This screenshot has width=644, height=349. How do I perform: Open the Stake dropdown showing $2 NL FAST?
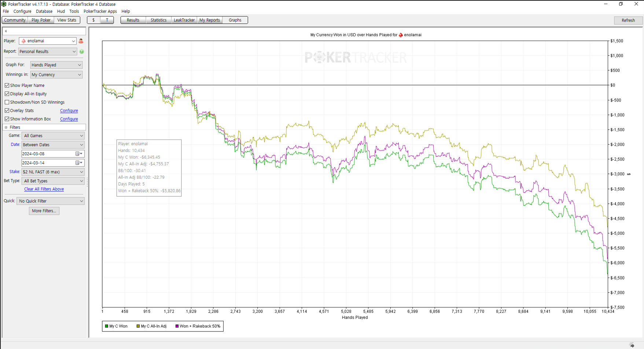click(53, 172)
